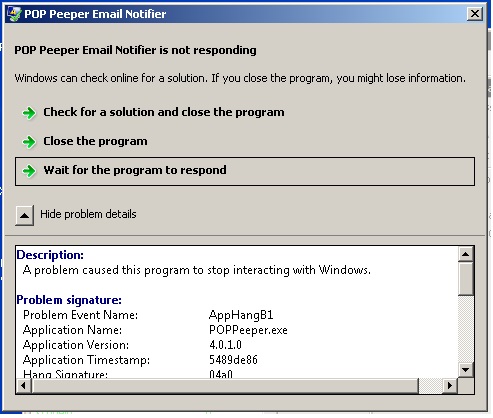This screenshot has width=493, height=418.
Task: Click the 'Windows can check online' message text
Action: point(240,78)
